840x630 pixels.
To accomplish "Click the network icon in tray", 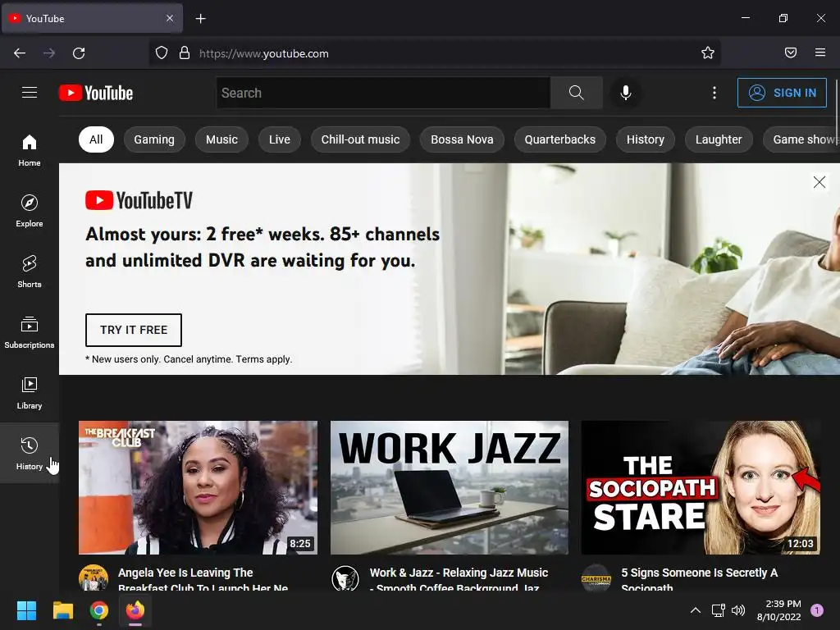I will pos(718,610).
